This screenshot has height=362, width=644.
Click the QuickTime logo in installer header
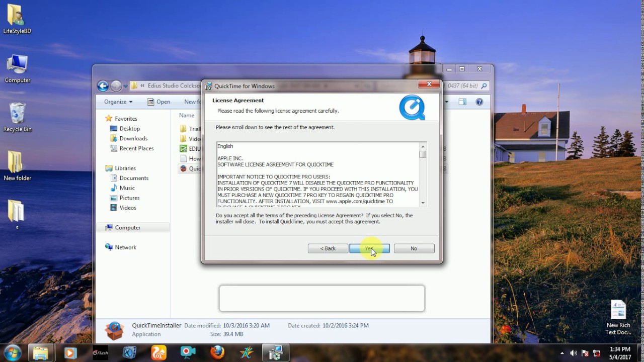click(412, 108)
